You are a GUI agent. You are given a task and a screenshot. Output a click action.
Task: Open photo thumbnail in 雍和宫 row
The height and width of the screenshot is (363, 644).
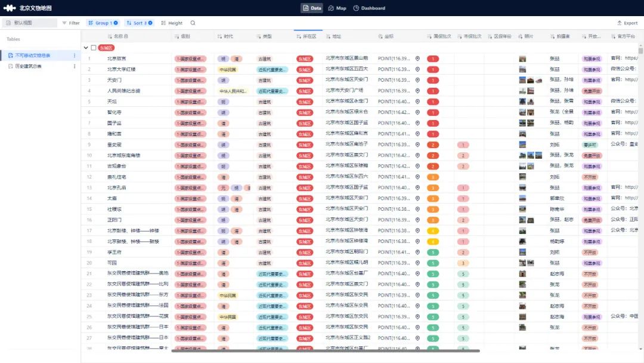522,134
